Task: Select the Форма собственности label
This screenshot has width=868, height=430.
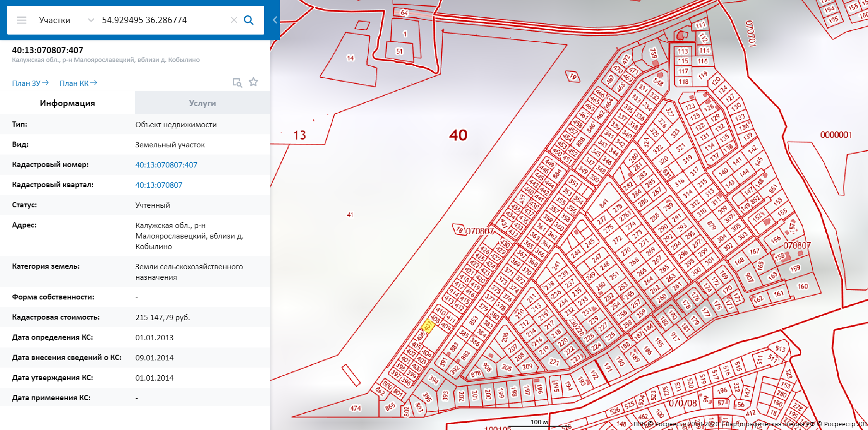Action: click(53, 297)
